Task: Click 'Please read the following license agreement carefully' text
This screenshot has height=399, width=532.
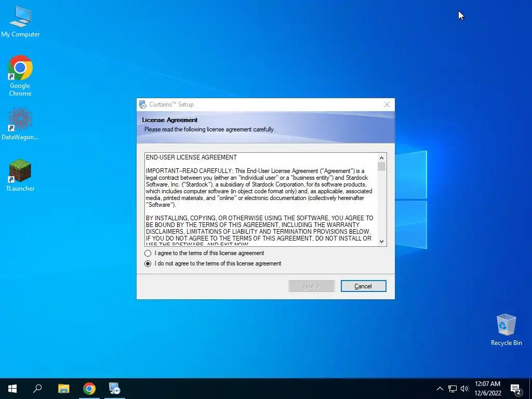Action: coord(210,129)
